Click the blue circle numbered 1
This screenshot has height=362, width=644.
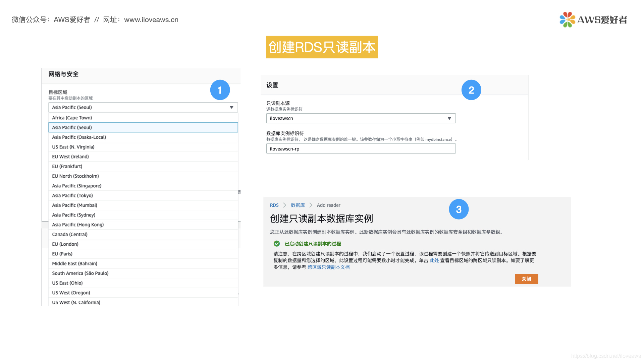point(220,90)
